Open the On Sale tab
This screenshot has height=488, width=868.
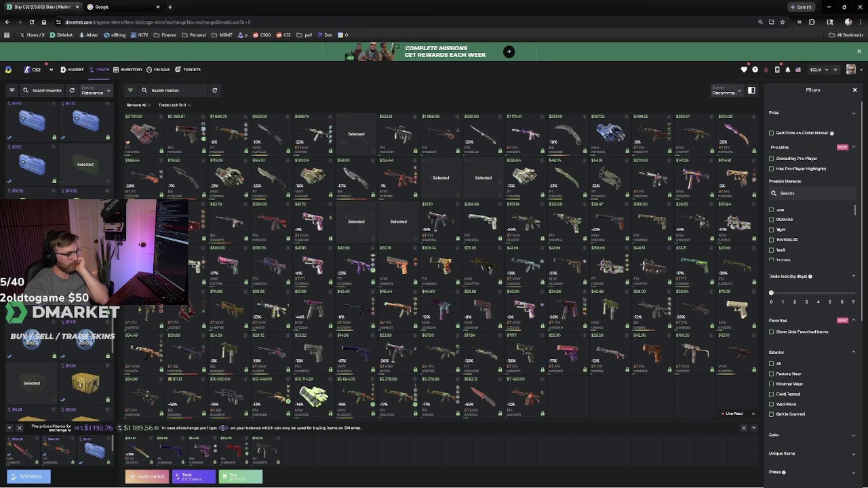tap(158, 69)
